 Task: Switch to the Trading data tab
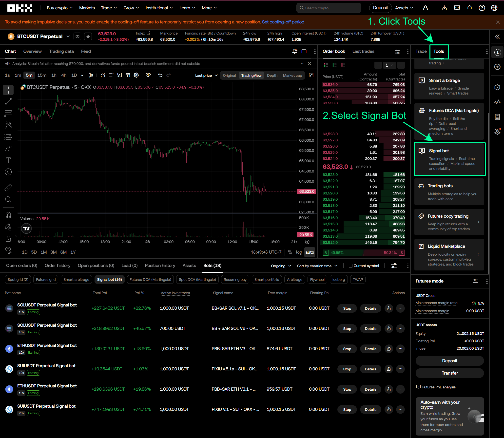pos(61,51)
